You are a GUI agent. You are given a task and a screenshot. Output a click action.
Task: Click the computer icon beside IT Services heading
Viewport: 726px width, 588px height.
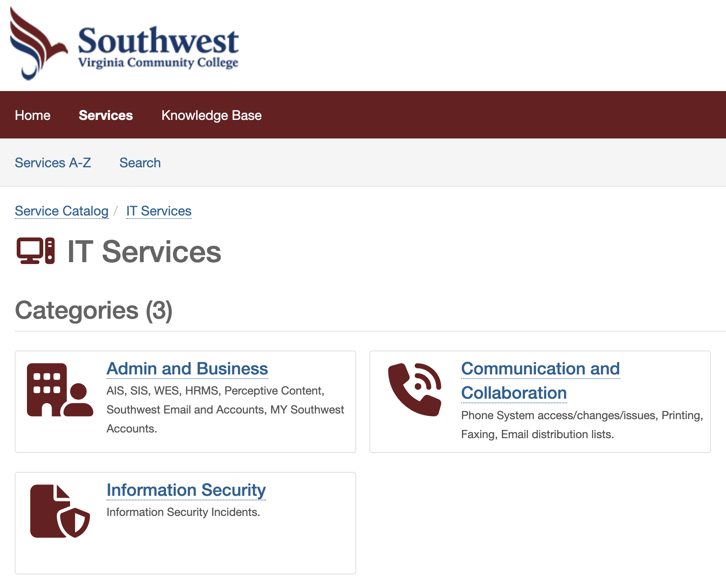coord(36,251)
